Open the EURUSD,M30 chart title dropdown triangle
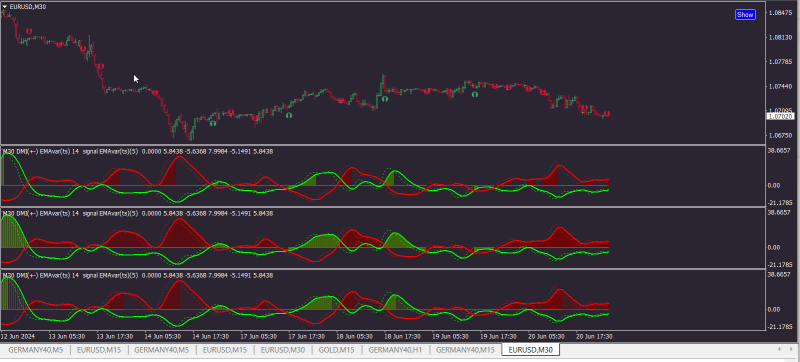 [x=5, y=7]
